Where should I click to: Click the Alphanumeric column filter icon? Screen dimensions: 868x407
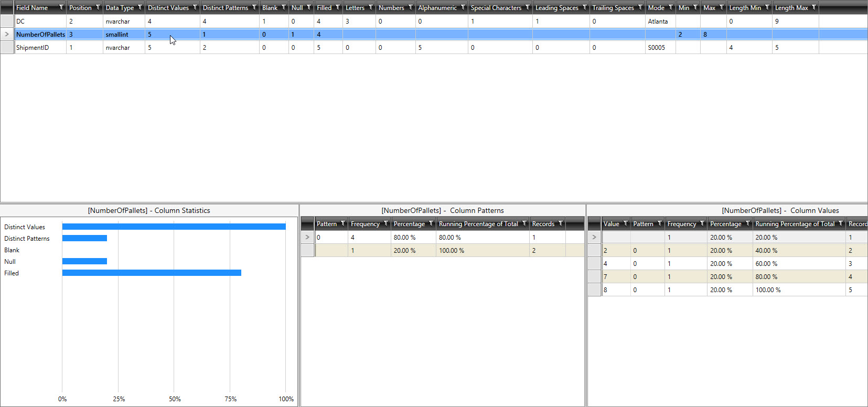click(463, 7)
